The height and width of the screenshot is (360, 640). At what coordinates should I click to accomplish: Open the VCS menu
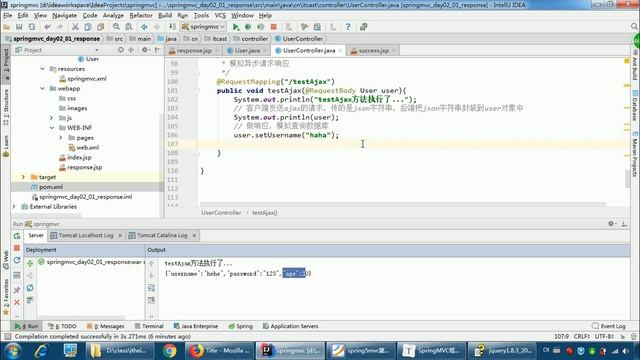tap(220, 16)
